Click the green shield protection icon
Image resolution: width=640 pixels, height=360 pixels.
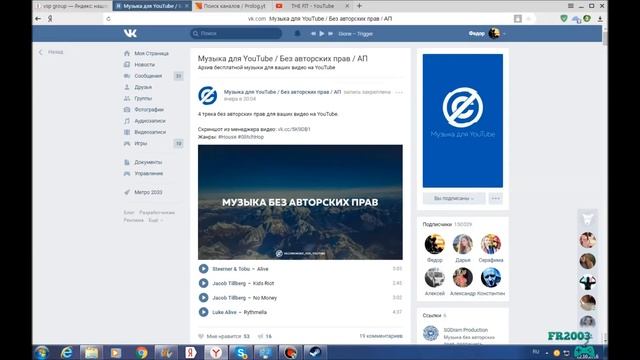pyautogui.click(x=564, y=18)
